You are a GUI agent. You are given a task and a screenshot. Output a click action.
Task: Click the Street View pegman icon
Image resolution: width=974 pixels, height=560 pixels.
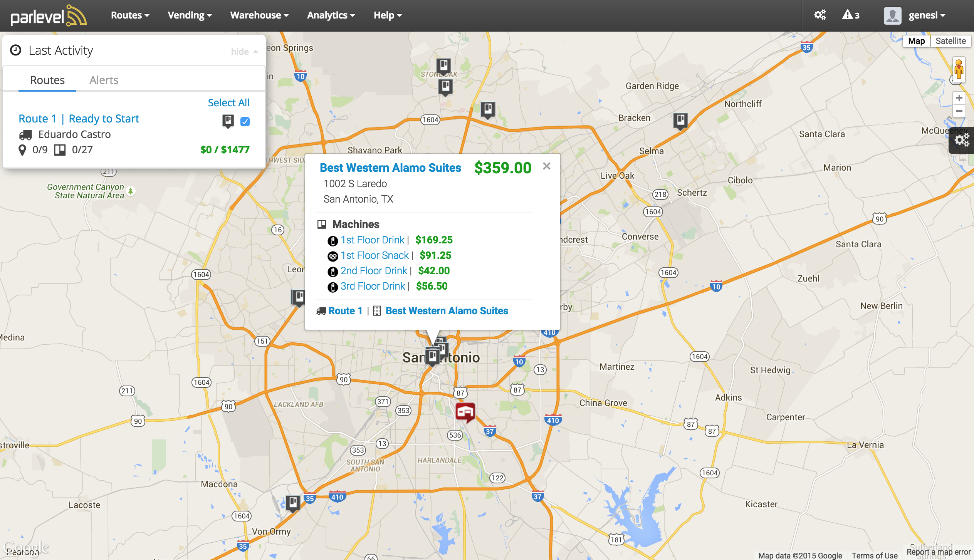tap(959, 69)
